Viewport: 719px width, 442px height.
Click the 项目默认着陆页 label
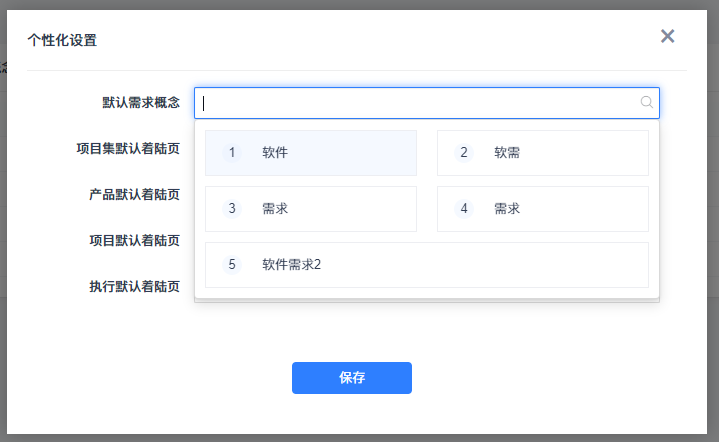point(134,241)
